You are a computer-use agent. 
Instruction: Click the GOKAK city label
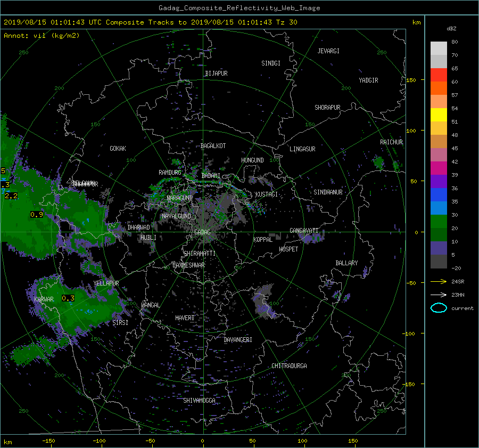click(118, 148)
